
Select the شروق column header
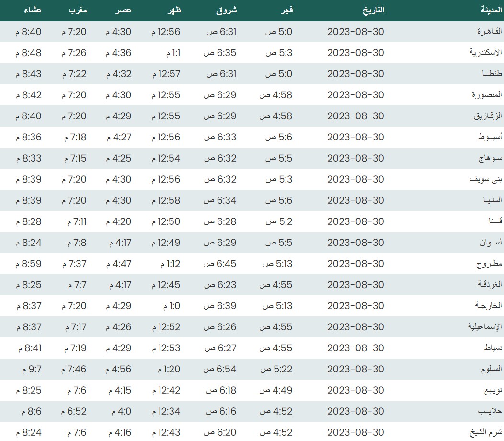[227, 10]
